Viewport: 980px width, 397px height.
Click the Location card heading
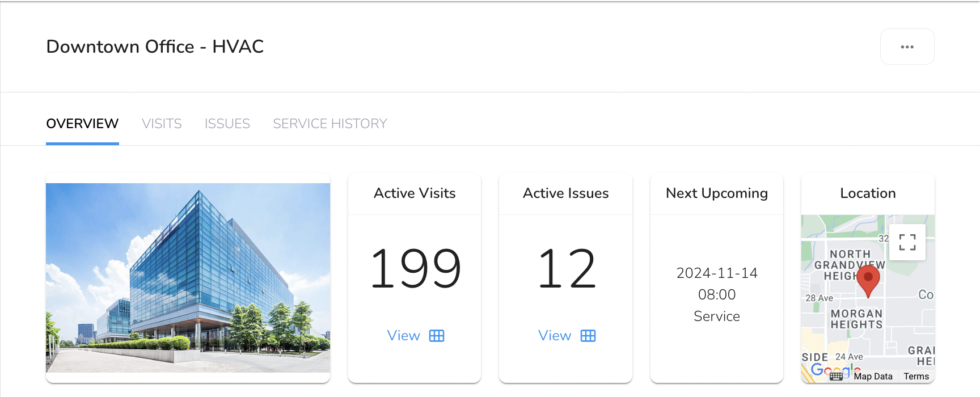[x=868, y=193]
